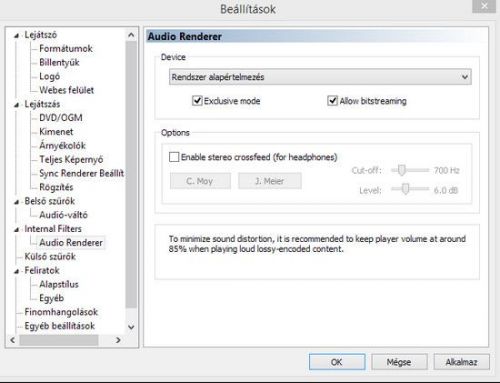The width and height of the screenshot is (500, 383).
Task: Select Formátumok in the settings tree
Action: click(x=66, y=49)
